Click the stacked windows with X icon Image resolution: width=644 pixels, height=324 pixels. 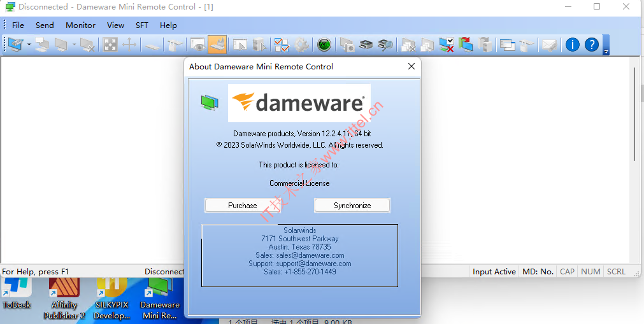tap(408, 45)
